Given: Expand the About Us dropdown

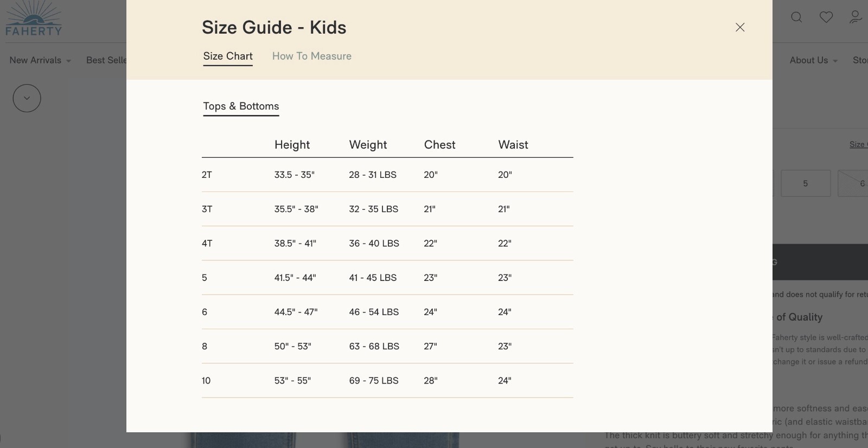Looking at the screenshot, I should (813, 60).
